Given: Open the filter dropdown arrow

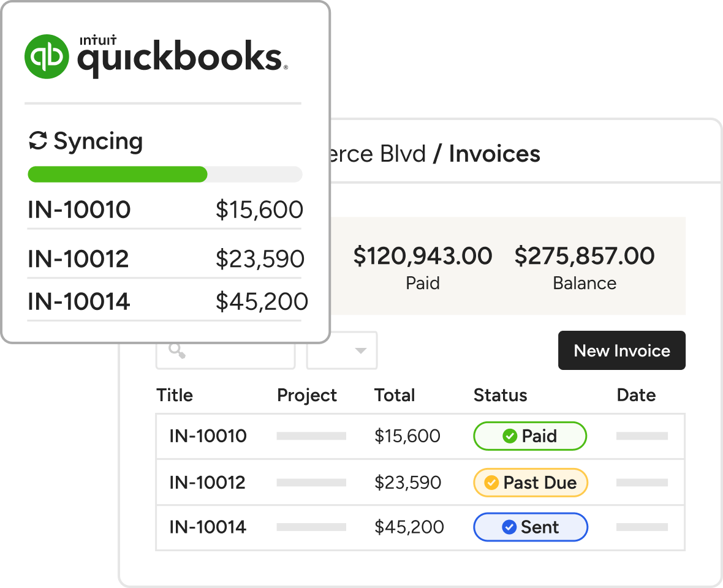Looking at the screenshot, I should 361,351.
